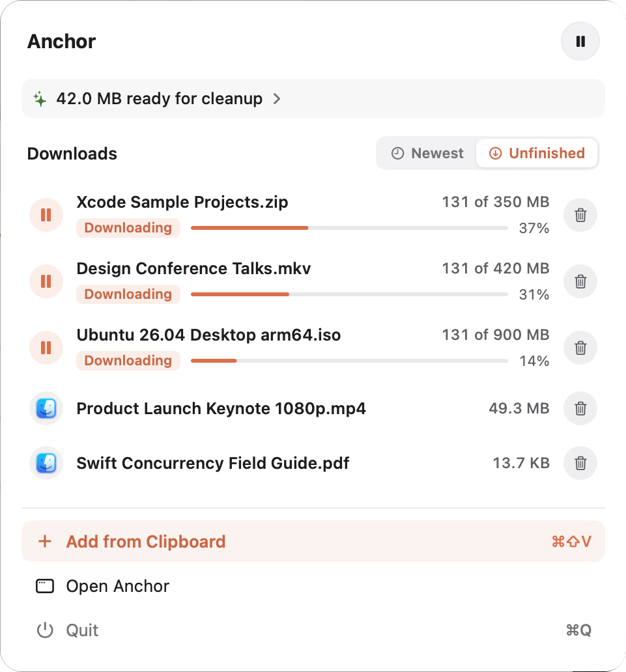Click the 13.7 KB file size
This screenshot has height=672, width=626.
click(521, 463)
